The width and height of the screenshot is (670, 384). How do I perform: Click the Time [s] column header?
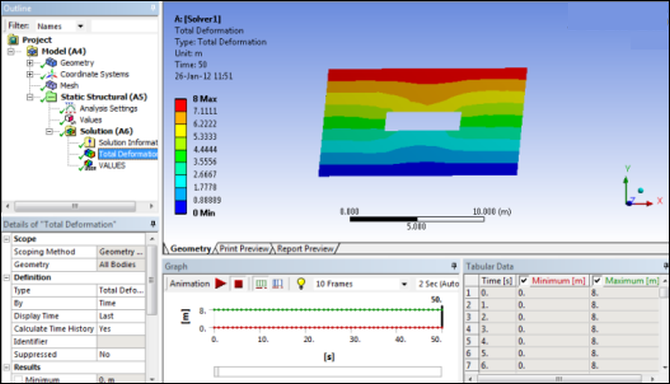click(x=497, y=281)
